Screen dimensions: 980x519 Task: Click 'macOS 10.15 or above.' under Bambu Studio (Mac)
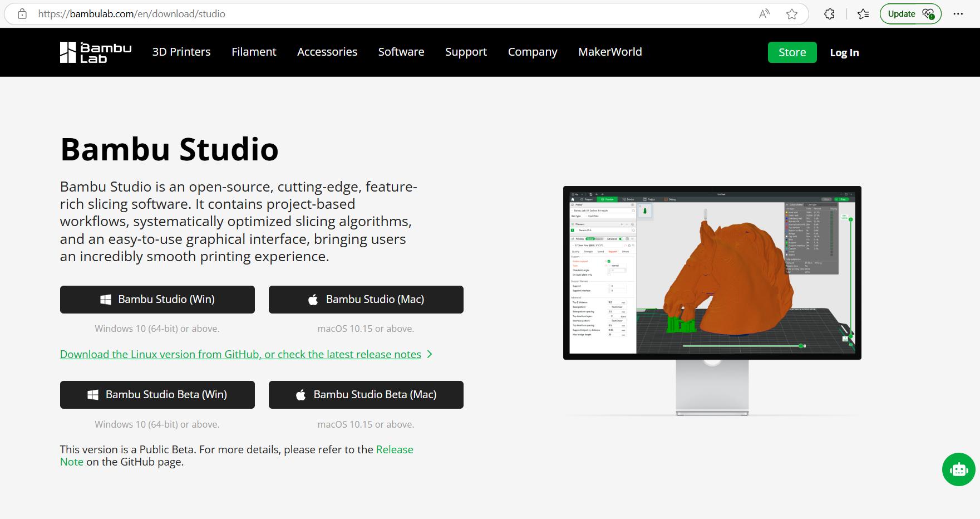point(366,329)
